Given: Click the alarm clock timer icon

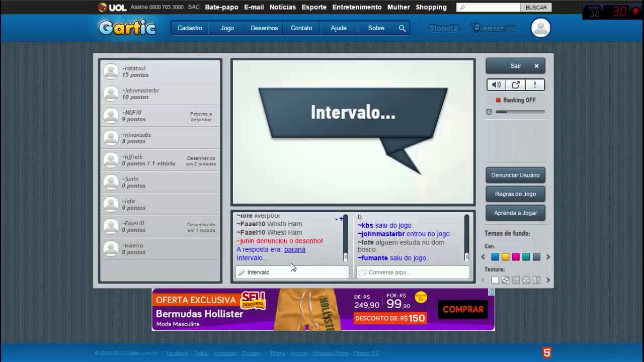Looking at the screenshot, I should click(x=489, y=112).
